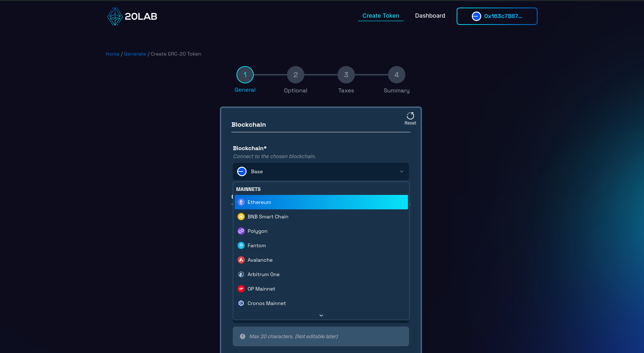The image size is (644, 353).
Task: Choose BNB Smart Chain option
Action: [x=321, y=217]
